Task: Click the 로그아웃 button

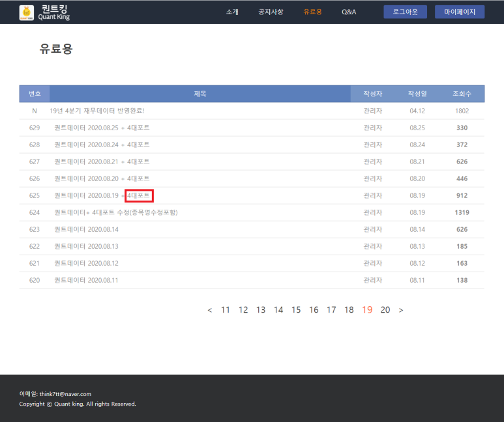Action: tap(406, 12)
